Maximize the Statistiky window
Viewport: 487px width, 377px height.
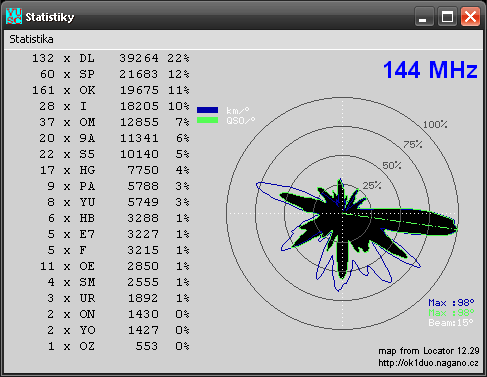(447, 16)
